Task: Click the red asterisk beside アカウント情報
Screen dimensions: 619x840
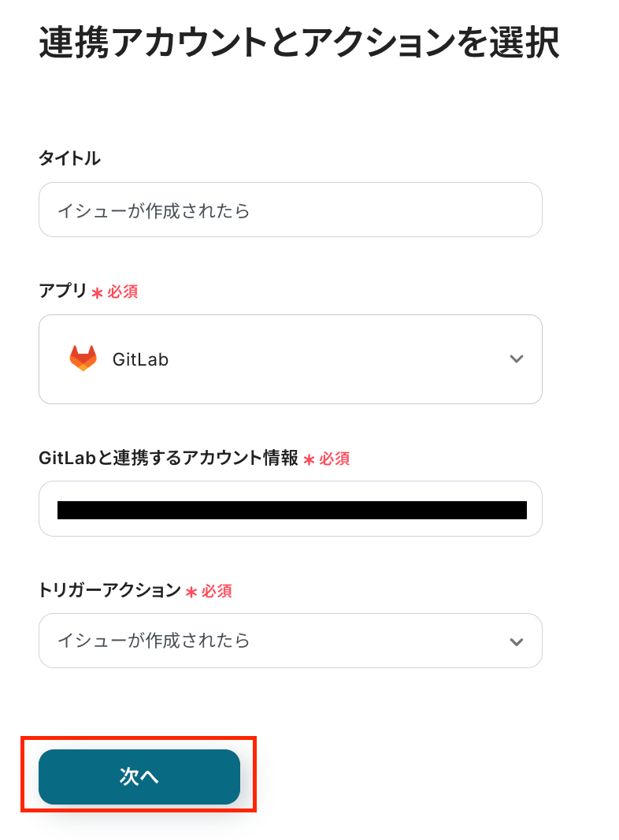Action: click(x=309, y=459)
